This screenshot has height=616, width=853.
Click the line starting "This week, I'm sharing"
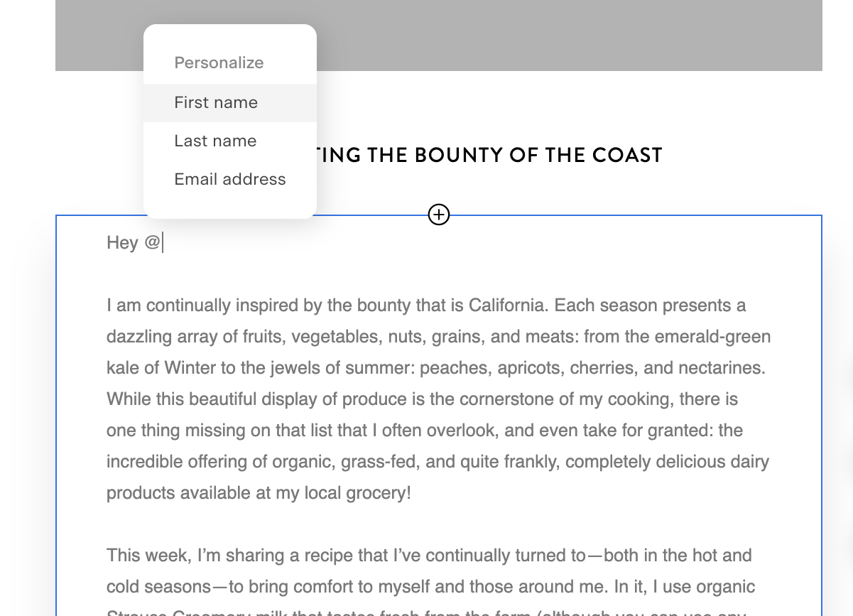(x=429, y=556)
